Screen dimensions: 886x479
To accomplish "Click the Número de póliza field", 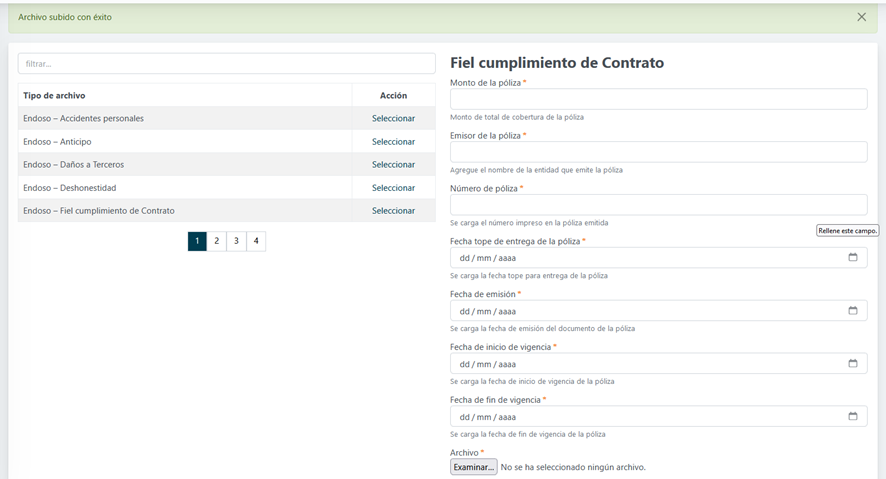I will tap(658, 205).
